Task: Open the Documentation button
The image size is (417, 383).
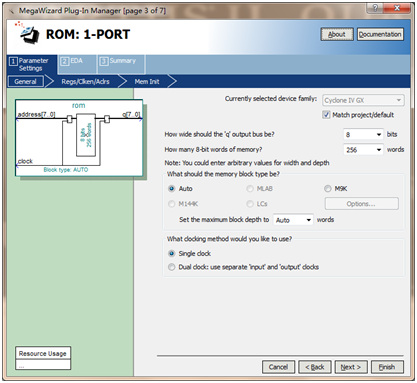Action: coord(380,34)
